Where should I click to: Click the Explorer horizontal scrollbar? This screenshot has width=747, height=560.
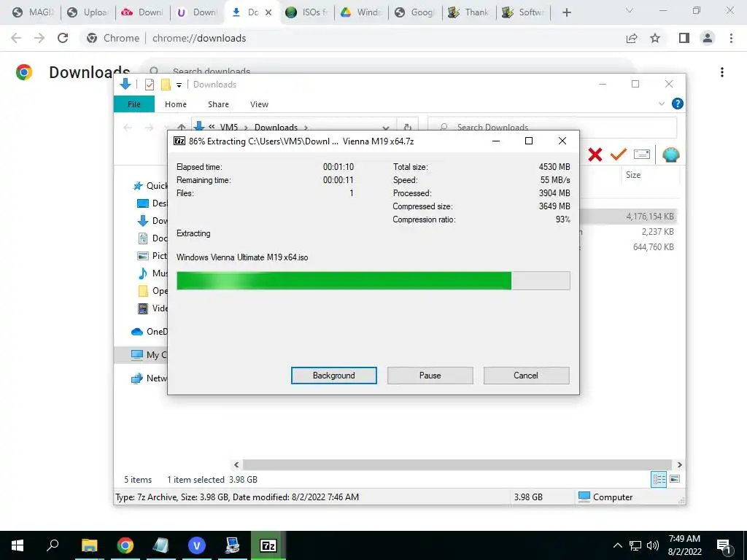[x=457, y=464]
